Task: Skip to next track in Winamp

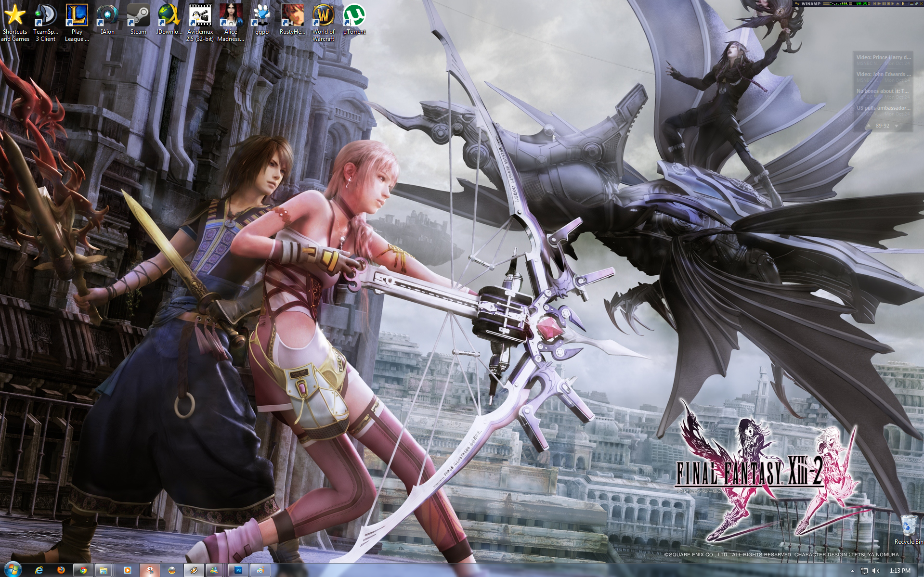Action: click(893, 3)
